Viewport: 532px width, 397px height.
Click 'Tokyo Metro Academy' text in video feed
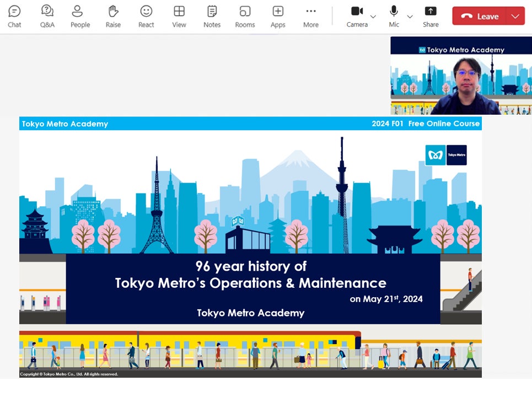pyautogui.click(x=465, y=50)
